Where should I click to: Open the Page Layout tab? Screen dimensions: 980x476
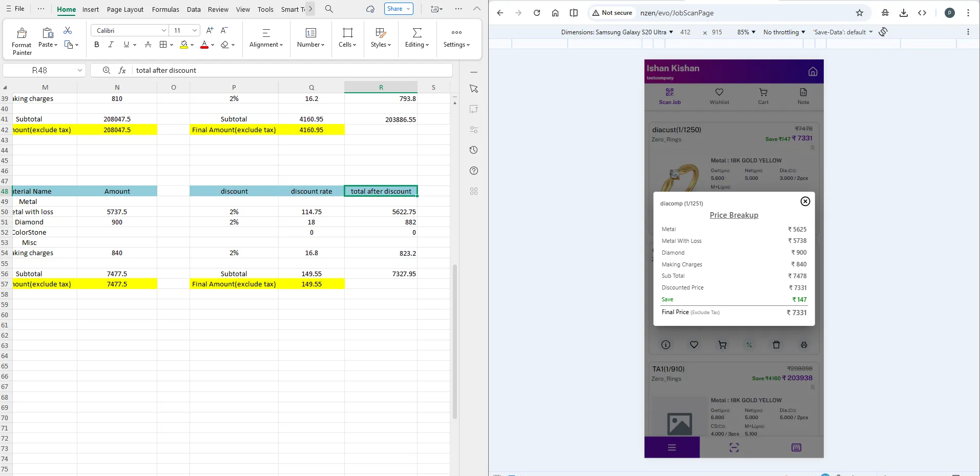(125, 9)
